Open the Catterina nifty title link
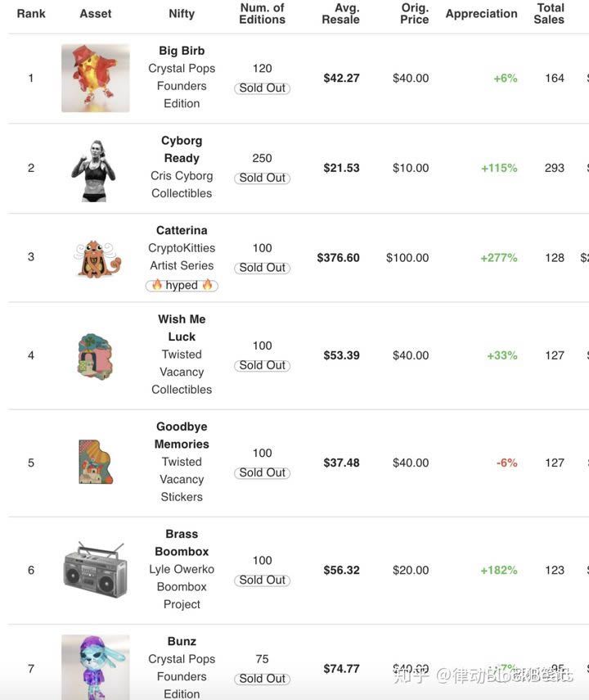Screen dimensions: 589x700 pyautogui.click(x=182, y=230)
